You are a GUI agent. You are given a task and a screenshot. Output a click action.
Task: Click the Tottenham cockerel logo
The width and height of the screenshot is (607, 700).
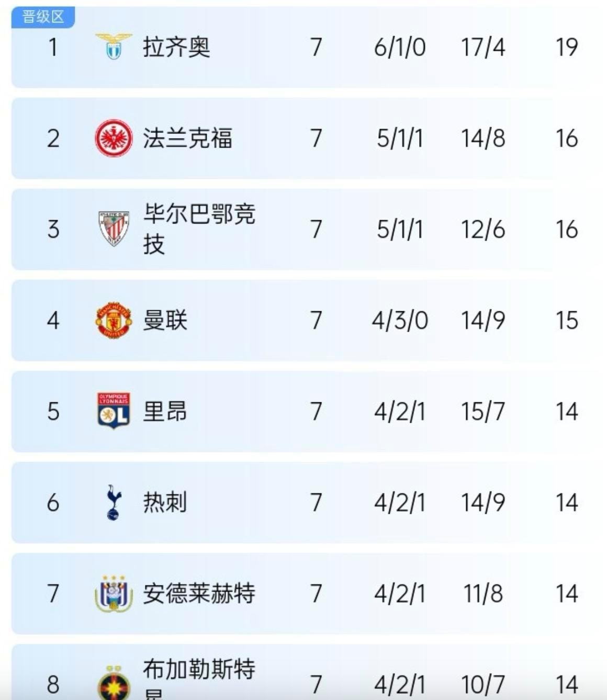(114, 502)
